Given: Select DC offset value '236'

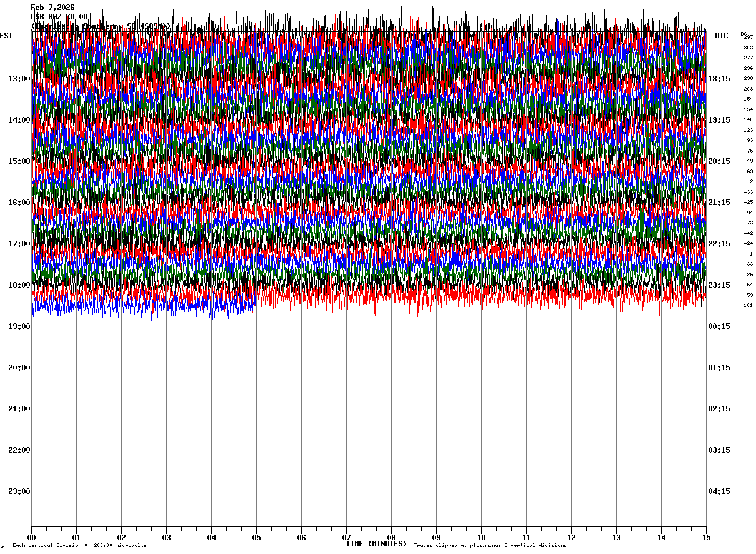Looking at the screenshot, I should 748,68.
